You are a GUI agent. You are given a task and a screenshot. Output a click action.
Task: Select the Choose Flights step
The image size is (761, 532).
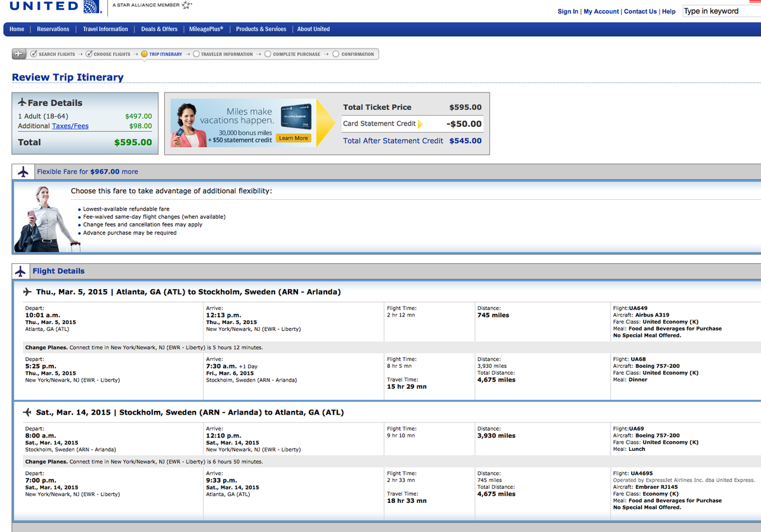pyautogui.click(x=107, y=54)
